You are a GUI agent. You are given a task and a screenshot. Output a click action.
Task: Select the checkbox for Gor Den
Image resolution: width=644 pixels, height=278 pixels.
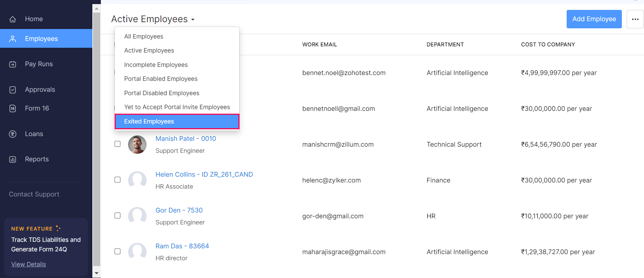(118, 216)
